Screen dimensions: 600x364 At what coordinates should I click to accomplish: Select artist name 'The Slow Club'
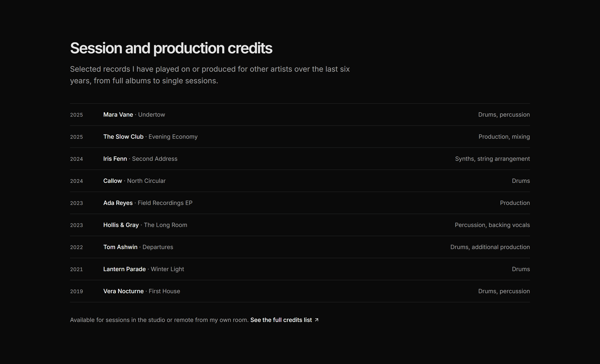coord(123,137)
